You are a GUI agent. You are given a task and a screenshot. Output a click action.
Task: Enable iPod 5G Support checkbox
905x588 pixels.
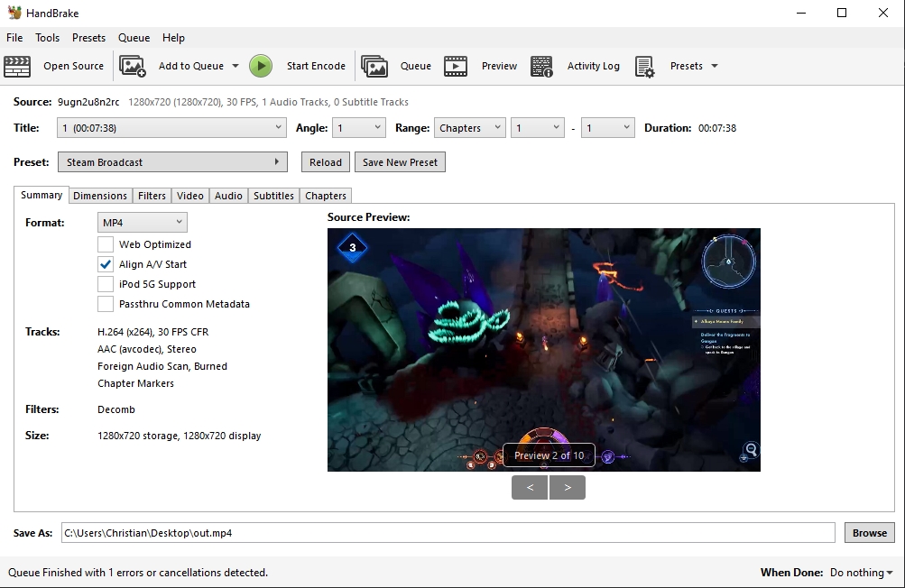coord(105,284)
